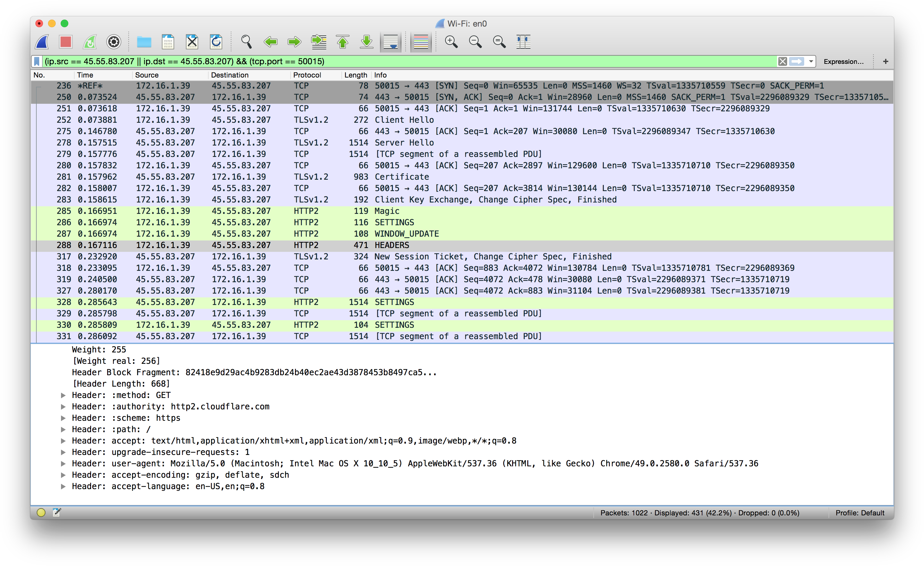Open the display filter history dropdown
This screenshot has width=924, height=566.
point(811,61)
